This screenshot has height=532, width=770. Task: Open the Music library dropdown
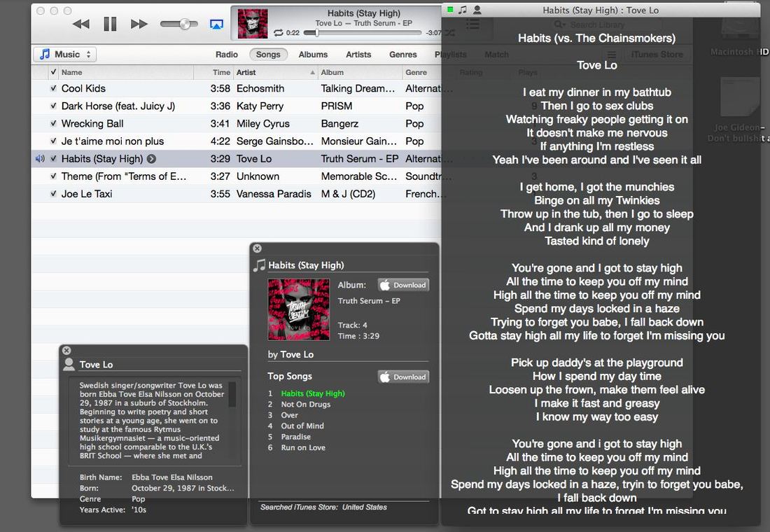pos(65,55)
